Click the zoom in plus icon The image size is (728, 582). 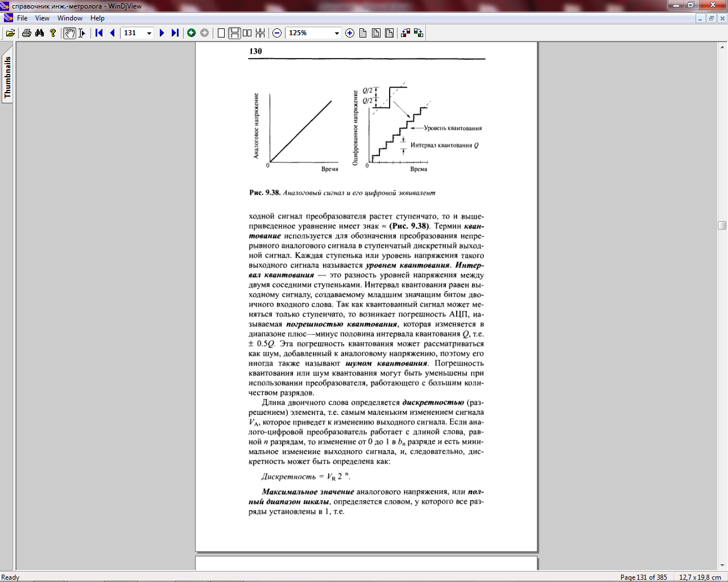350,33
